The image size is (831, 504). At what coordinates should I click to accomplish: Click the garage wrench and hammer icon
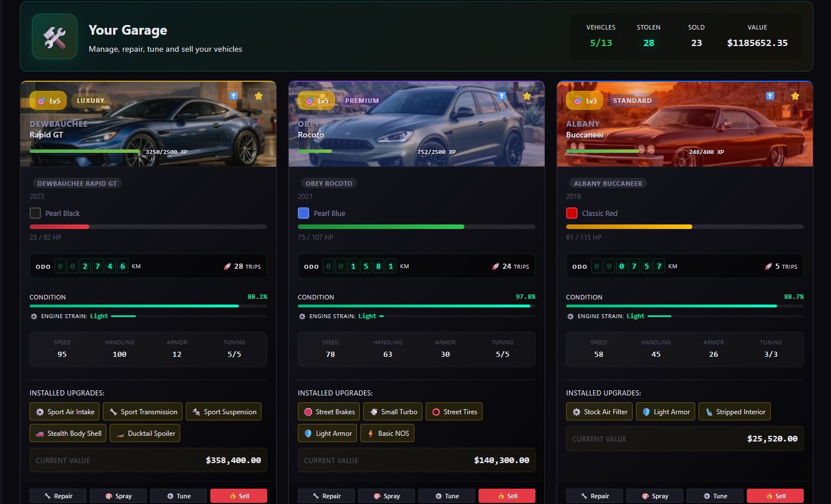point(55,37)
